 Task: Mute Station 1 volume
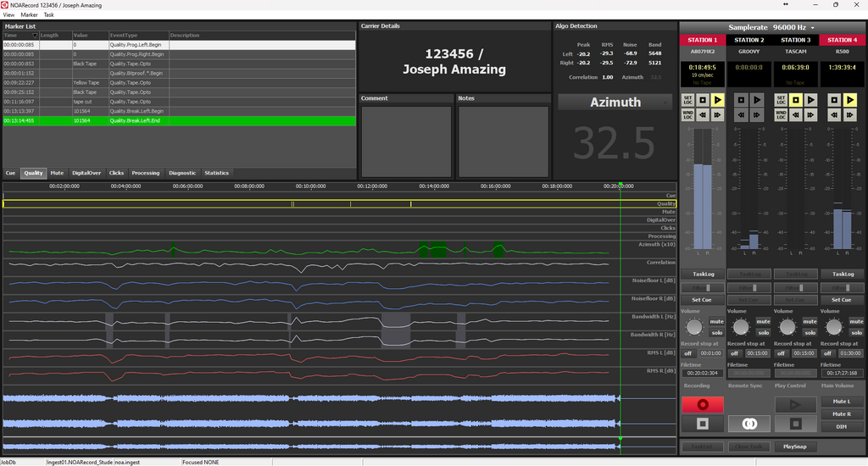click(x=716, y=322)
